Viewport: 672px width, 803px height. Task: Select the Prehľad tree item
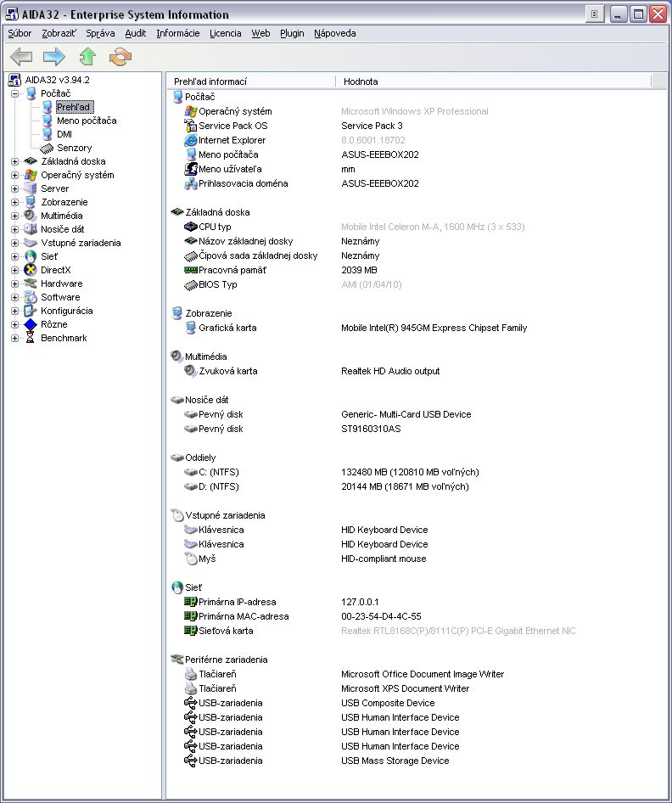pos(73,107)
